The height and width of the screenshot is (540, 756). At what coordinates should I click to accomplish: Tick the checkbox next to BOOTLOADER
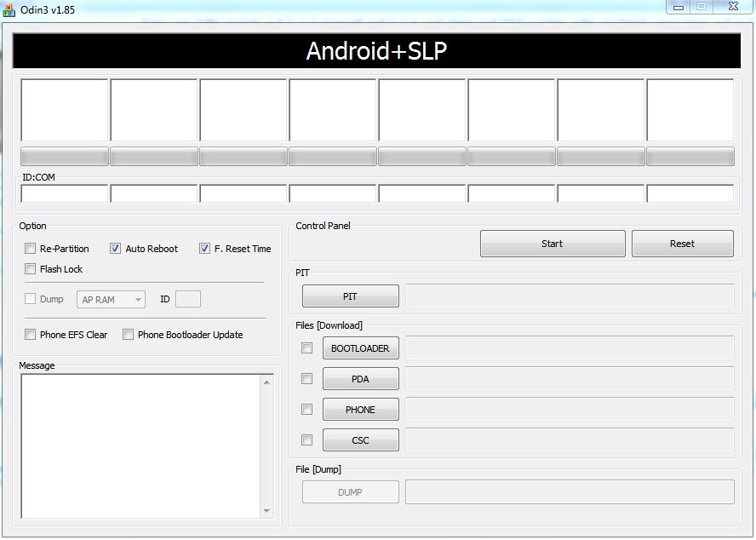click(x=306, y=348)
